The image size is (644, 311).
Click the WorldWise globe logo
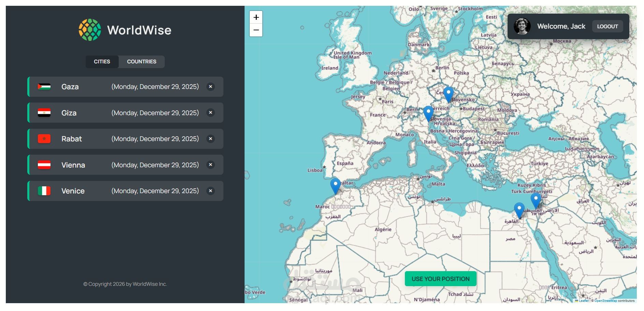[x=90, y=30]
